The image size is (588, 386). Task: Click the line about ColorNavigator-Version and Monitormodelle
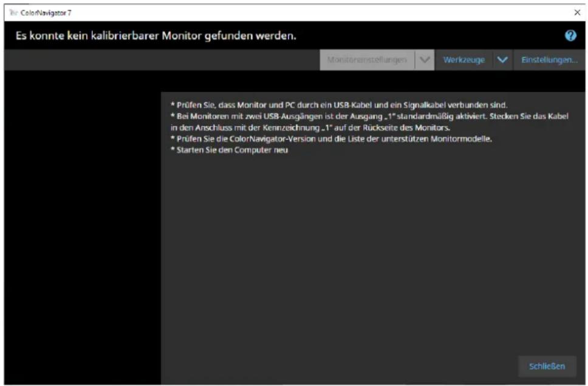pyautogui.click(x=332, y=139)
